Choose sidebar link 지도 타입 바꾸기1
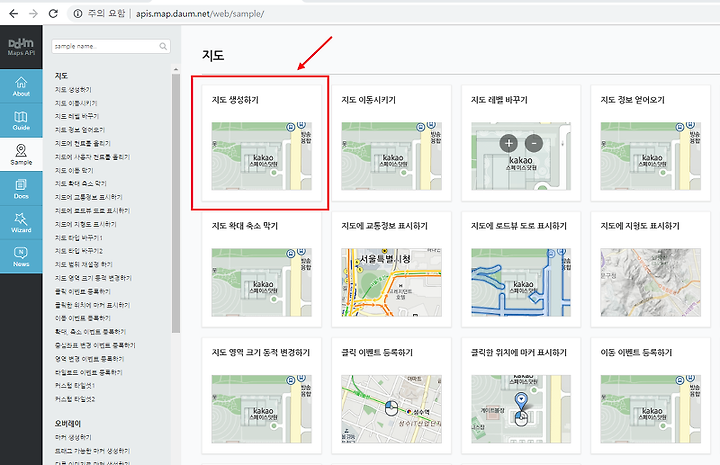 [79, 238]
